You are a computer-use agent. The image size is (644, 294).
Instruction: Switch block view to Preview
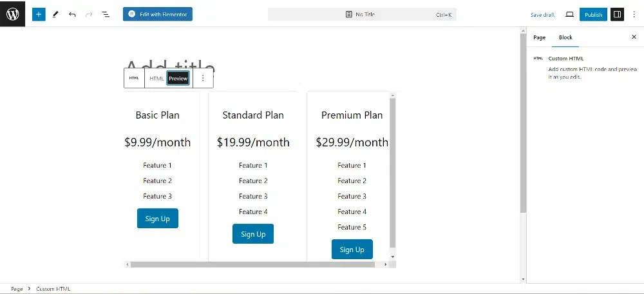(178, 78)
